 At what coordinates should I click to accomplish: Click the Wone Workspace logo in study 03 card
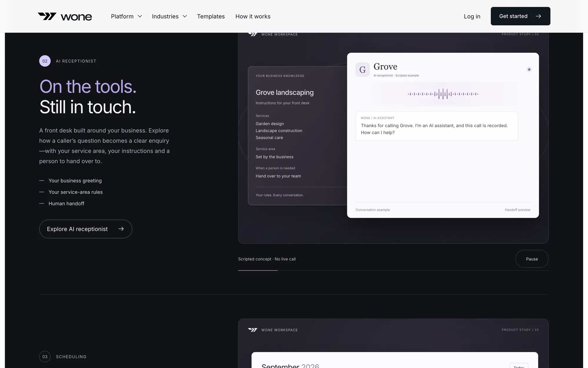(x=253, y=330)
